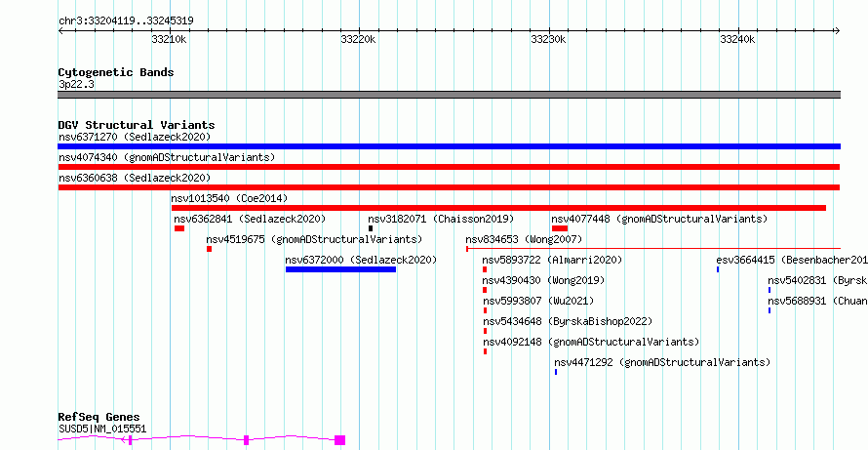Click the RefSeq Genes track title
The image size is (868, 450).
tap(99, 418)
